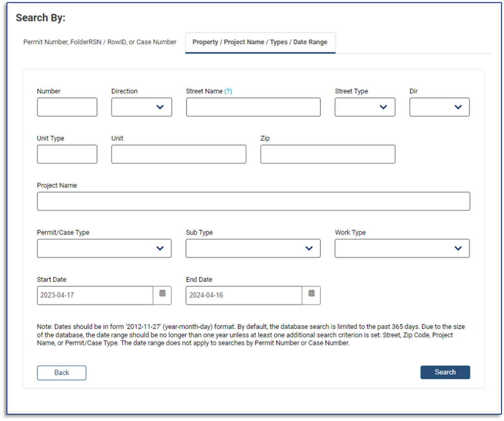Click the Street Name help (?) icon
Screen dimensions: 504x421
[228, 91]
